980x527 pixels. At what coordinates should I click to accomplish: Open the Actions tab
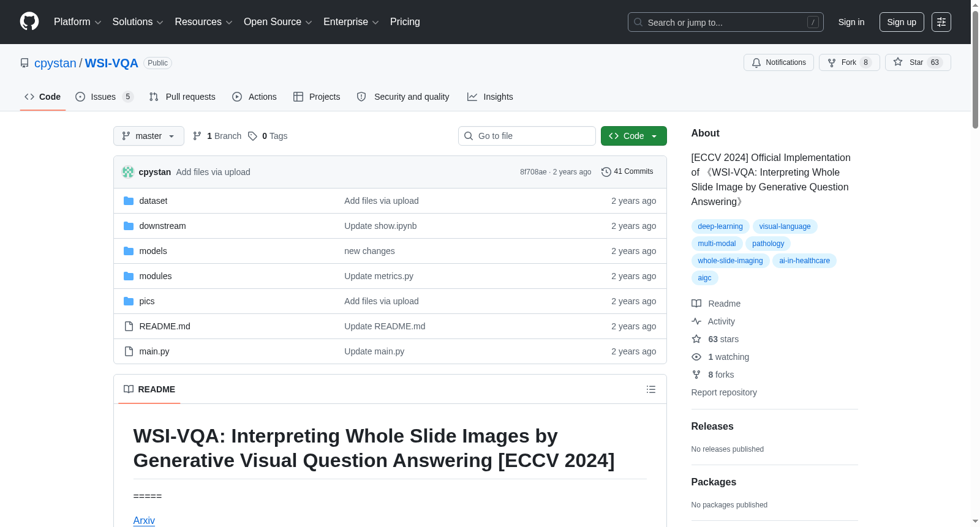pos(254,97)
